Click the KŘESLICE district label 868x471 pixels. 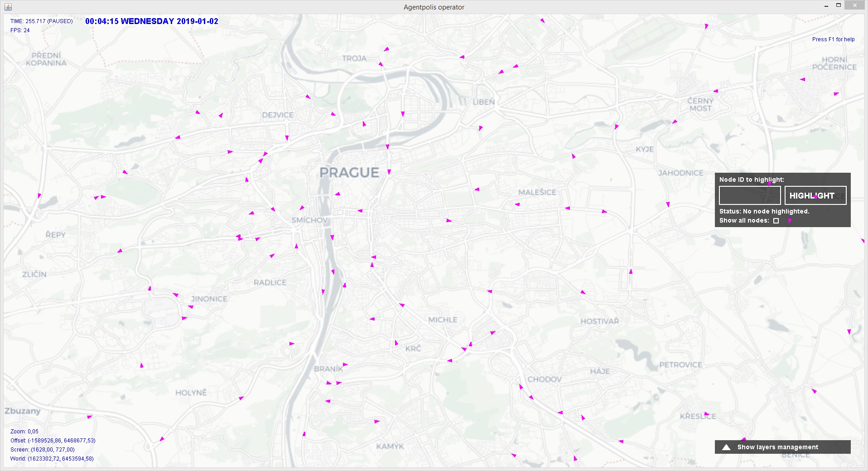pyautogui.click(x=698, y=416)
